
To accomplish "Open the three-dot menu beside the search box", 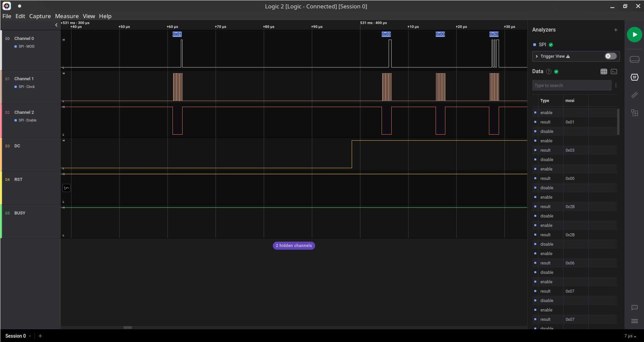I will click(x=616, y=85).
